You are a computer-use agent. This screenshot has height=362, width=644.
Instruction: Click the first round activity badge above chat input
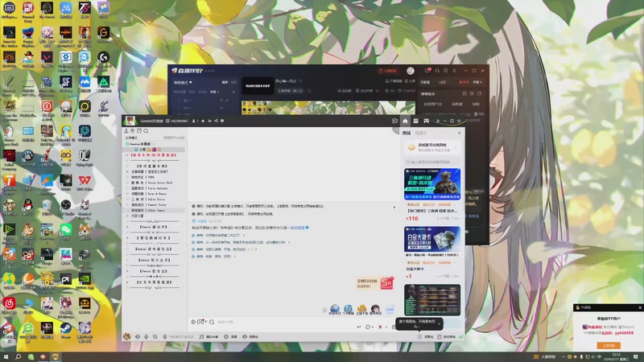click(335, 310)
